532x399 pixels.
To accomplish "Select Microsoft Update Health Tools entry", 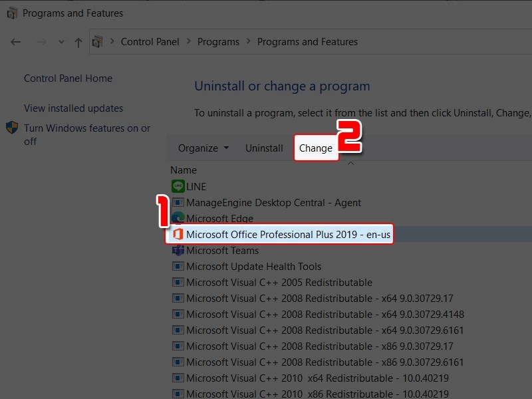I will coord(253,267).
